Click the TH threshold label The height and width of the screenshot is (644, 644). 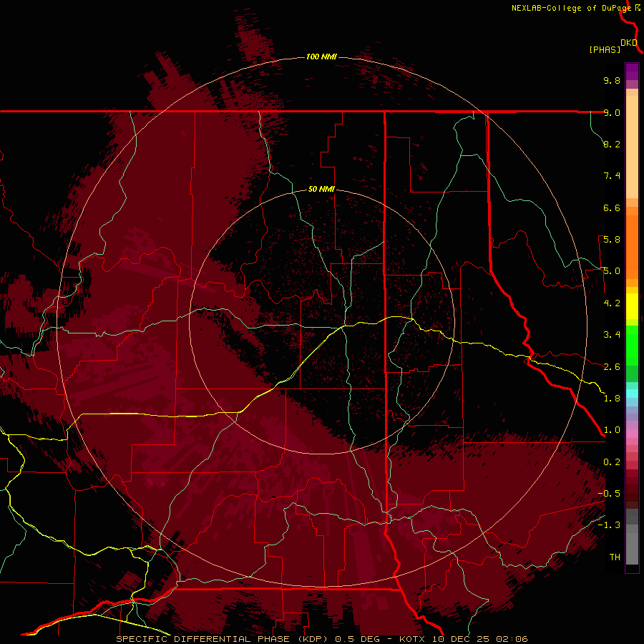[615, 557]
